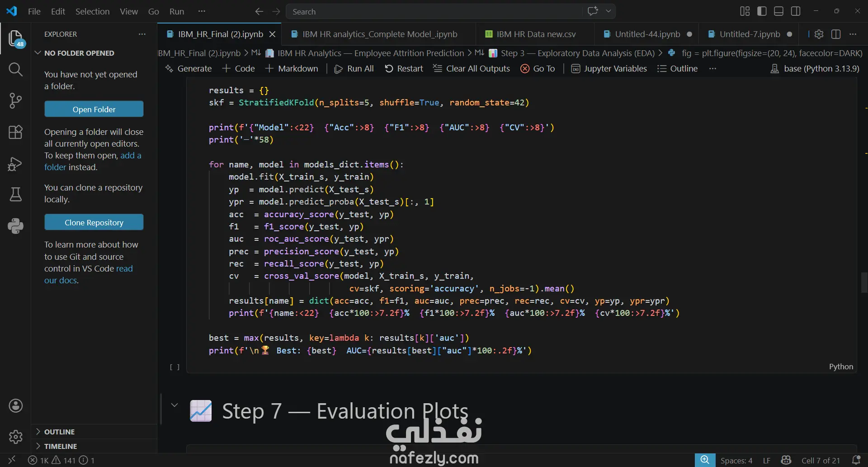Image resolution: width=868 pixels, height=467 pixels.
Task: Open the Accounts menu icon
Action: (15, 406)
